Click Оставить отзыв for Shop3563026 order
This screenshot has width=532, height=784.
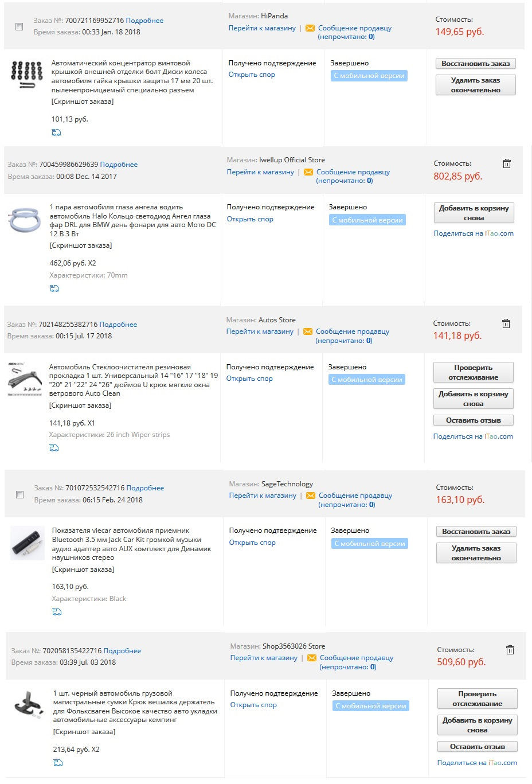[x=477, y=747]
